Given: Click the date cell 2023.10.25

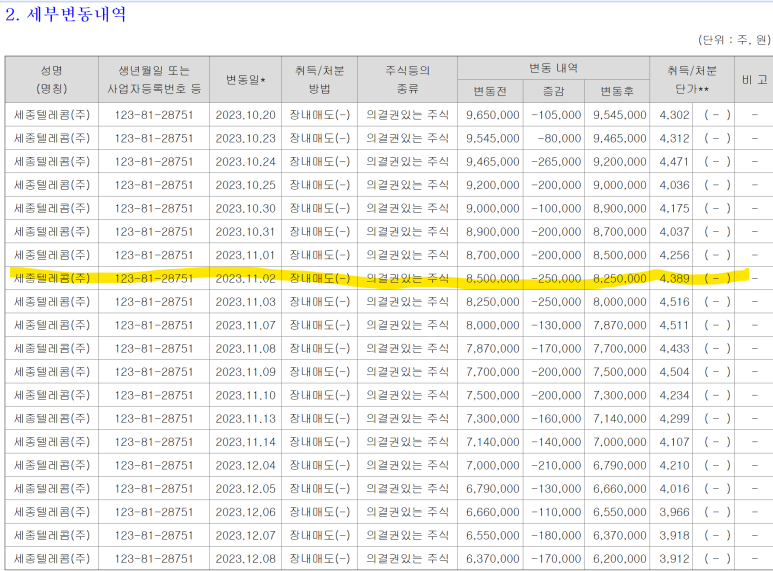Looking at the screenshot, I should [x=246, y=185].
